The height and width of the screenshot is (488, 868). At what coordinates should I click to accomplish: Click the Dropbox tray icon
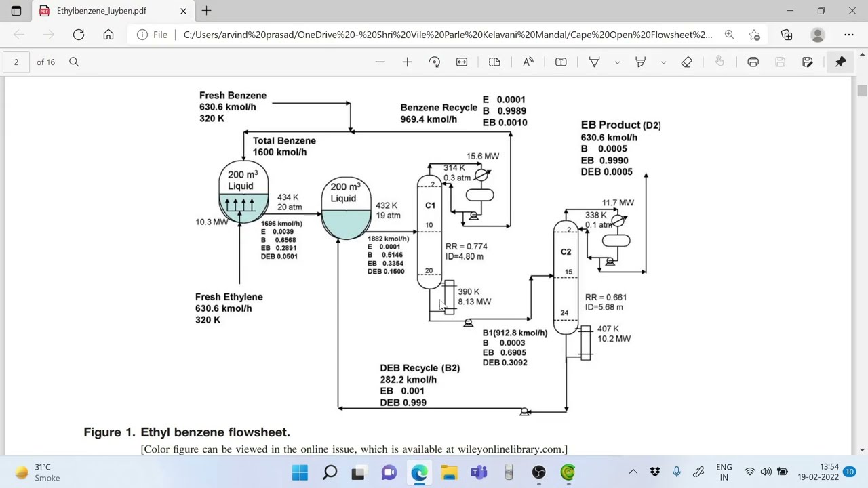tap(654, 472)
